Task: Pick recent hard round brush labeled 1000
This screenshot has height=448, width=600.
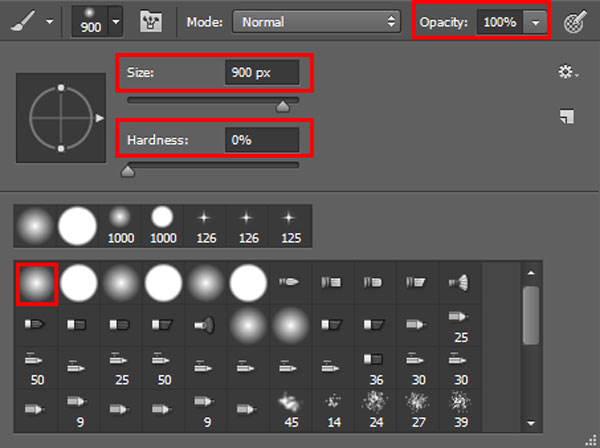Action: click(x=163, y=226)
